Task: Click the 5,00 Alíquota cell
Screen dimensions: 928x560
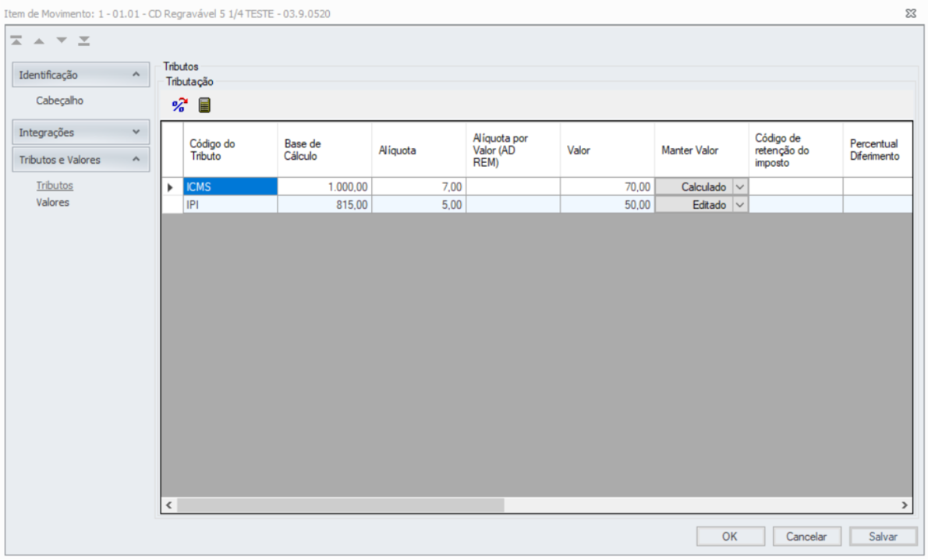Action: (x=419, y=205)
